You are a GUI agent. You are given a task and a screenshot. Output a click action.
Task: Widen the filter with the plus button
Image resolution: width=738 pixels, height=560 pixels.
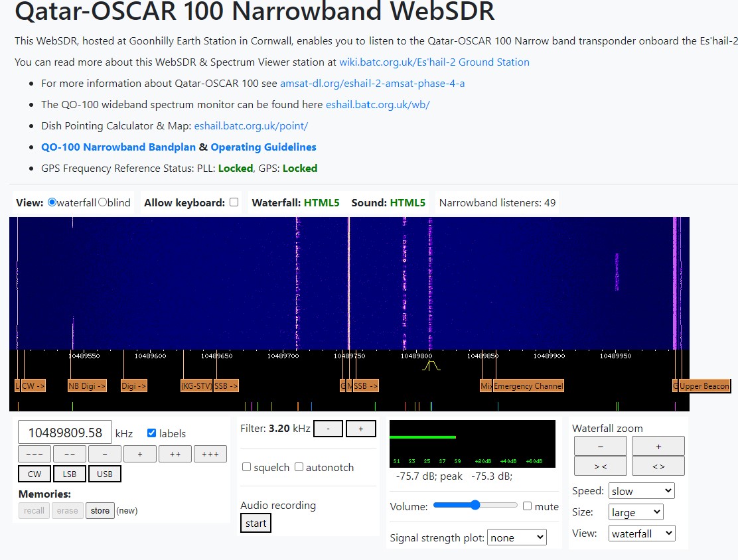[361, 429]
